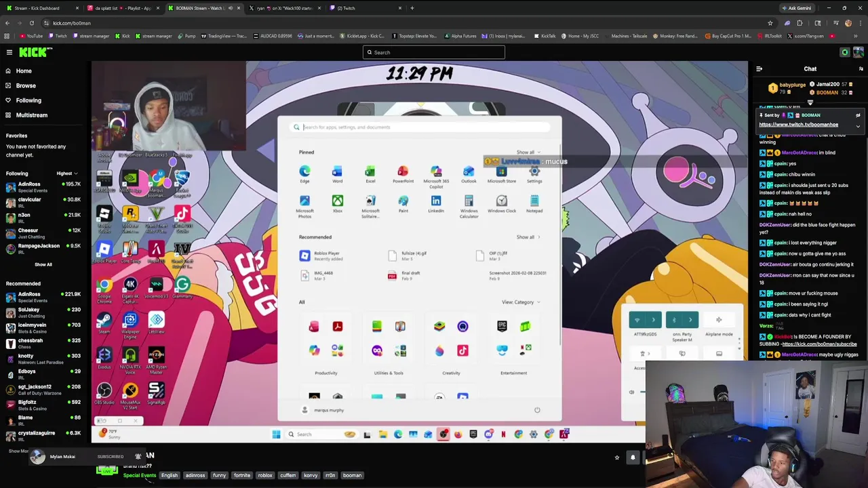Click the Windows Start button on taskbar
868x488 pixels.
tap(276, 434)
